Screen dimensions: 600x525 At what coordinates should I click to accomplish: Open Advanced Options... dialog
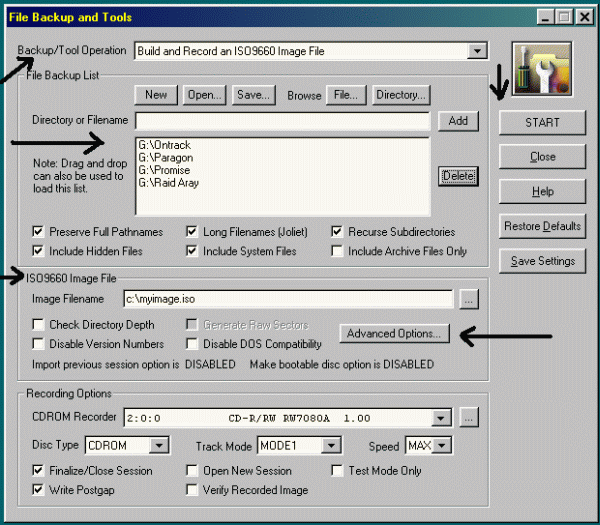[x=394, y=334]
